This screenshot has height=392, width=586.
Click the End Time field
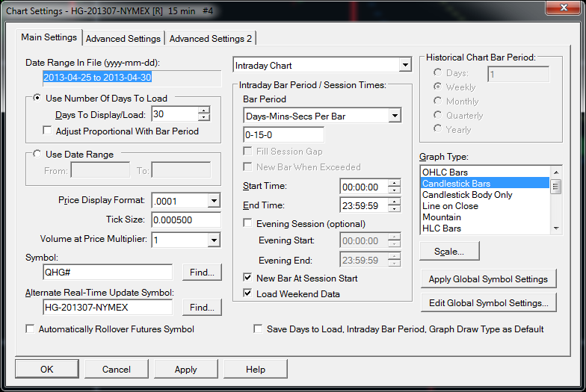(x=364, y=205)
